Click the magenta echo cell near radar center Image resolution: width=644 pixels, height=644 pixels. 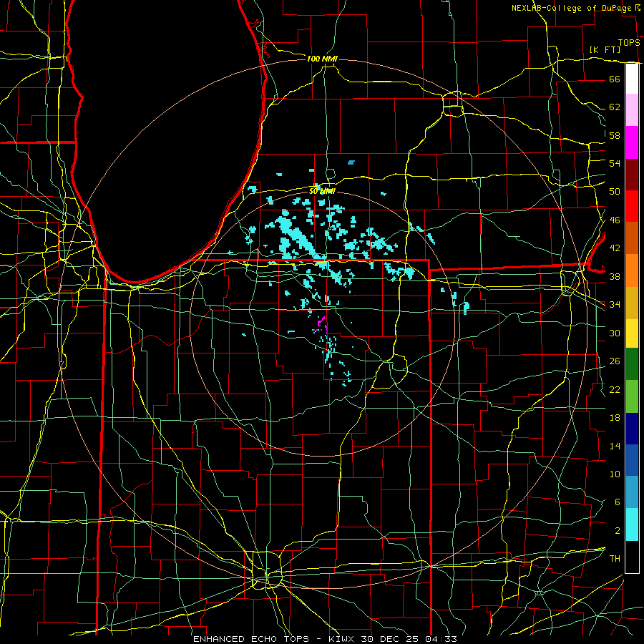click(x=321, y=323)
